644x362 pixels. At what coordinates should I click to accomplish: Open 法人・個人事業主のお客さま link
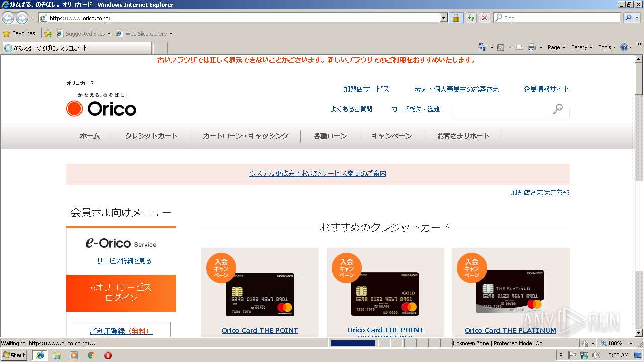(x=456, y=89)
